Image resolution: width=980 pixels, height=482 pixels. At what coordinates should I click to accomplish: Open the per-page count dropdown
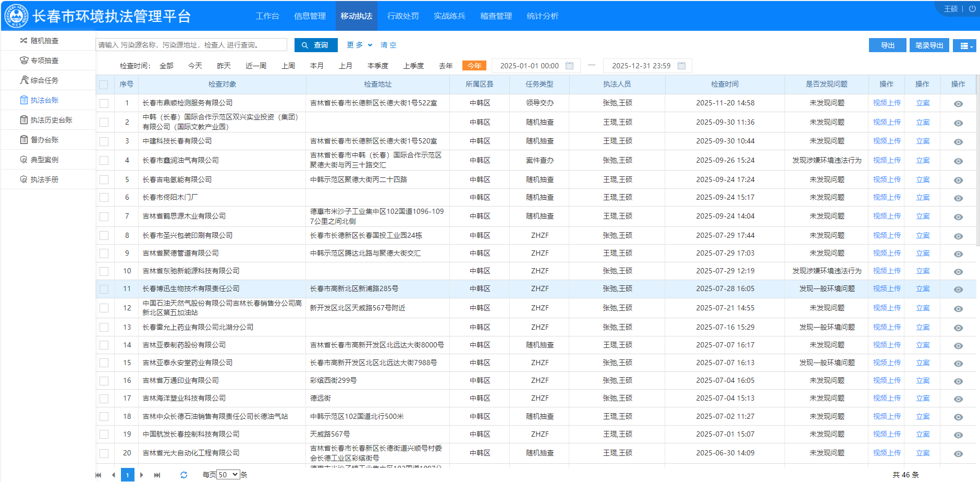tap(228, 475)
